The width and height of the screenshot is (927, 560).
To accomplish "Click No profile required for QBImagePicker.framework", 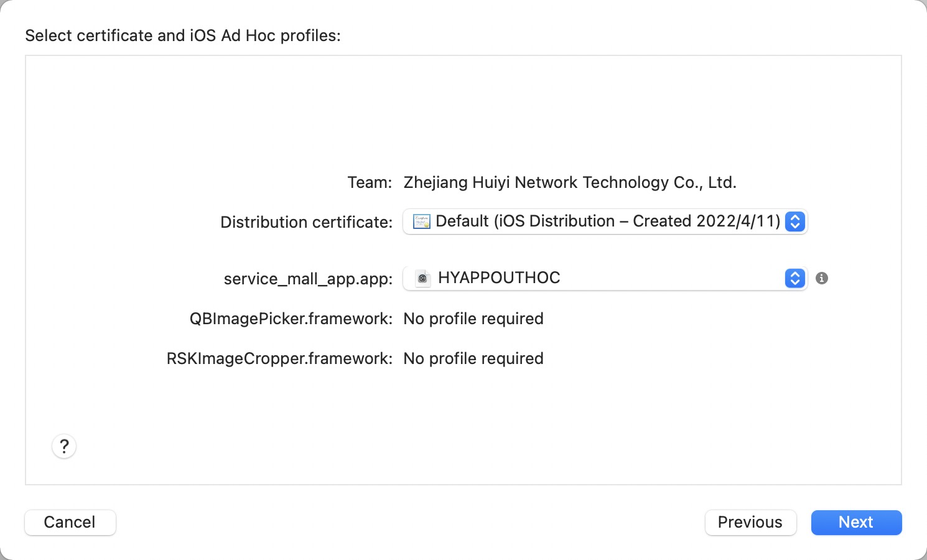I will click(x=473, y=319).
